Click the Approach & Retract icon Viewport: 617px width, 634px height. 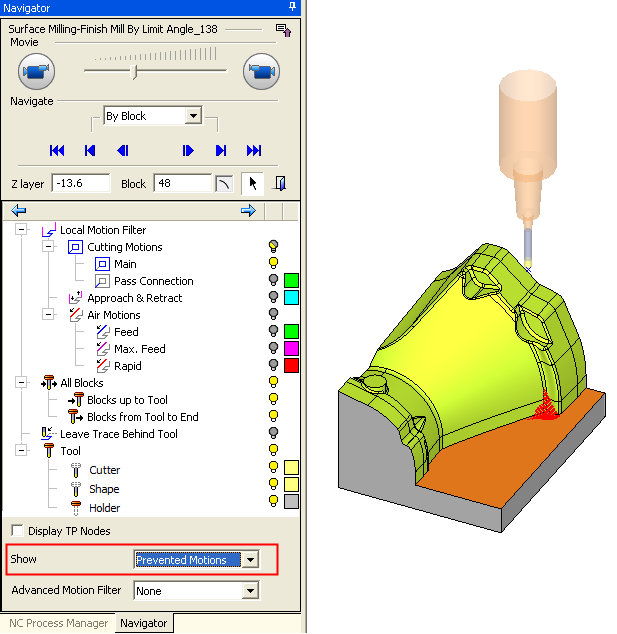[75, 298]
